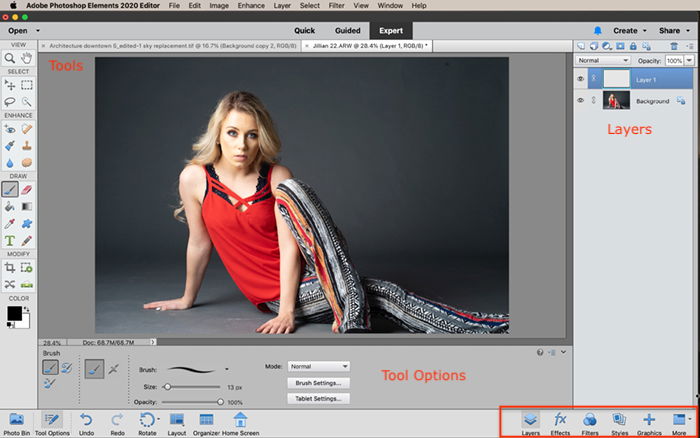The height and width of the screenshot is (438, 700).
Task: Select the Move tool
Action: [x=9, y=85]
